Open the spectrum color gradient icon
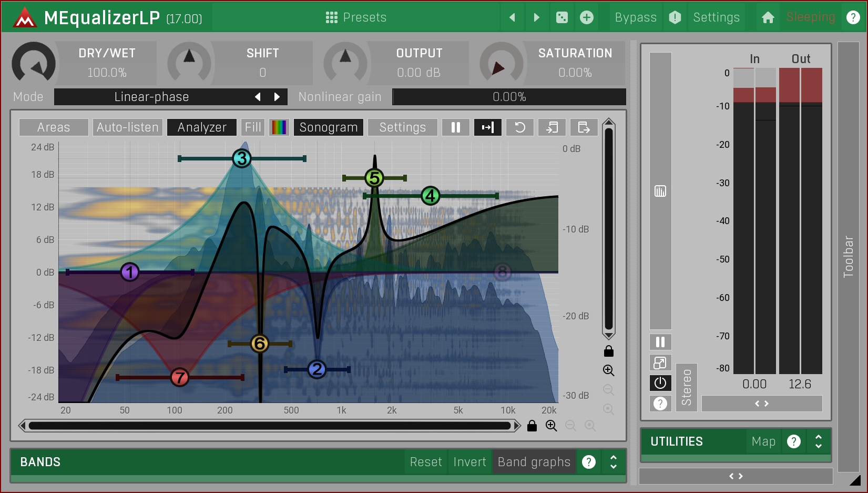Screen dimensions: 868x493 click(x=279, y=127)
